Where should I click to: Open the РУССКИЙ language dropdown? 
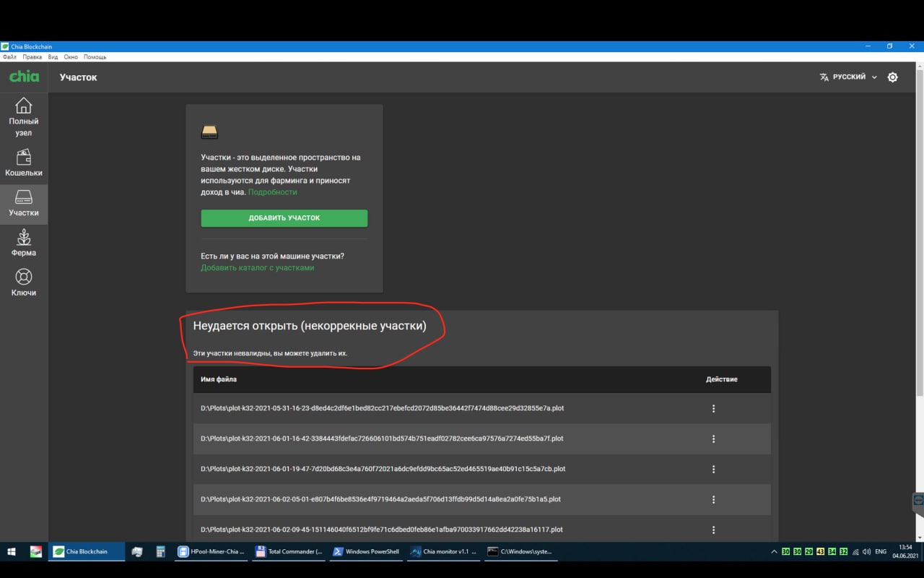(855, 77)
